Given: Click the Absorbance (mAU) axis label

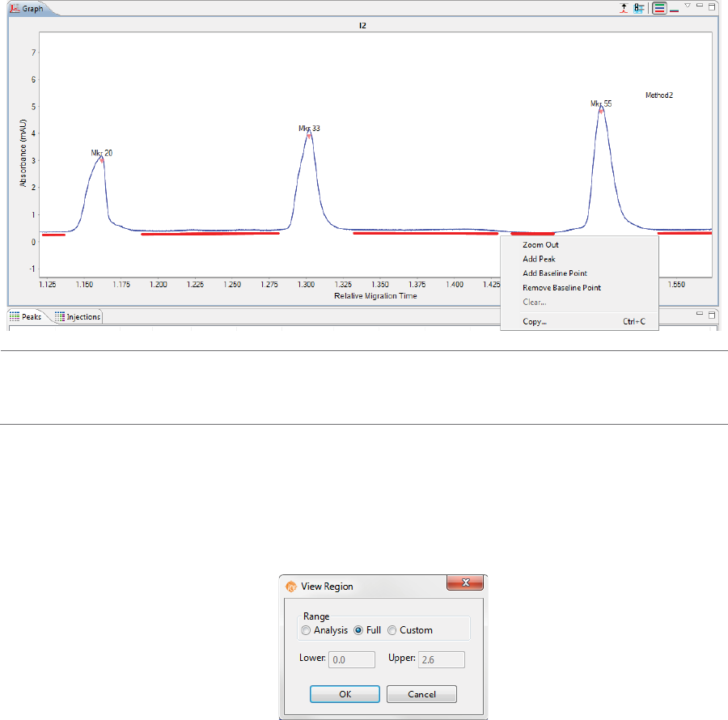Looking at the screenshot, I should 23,153.
